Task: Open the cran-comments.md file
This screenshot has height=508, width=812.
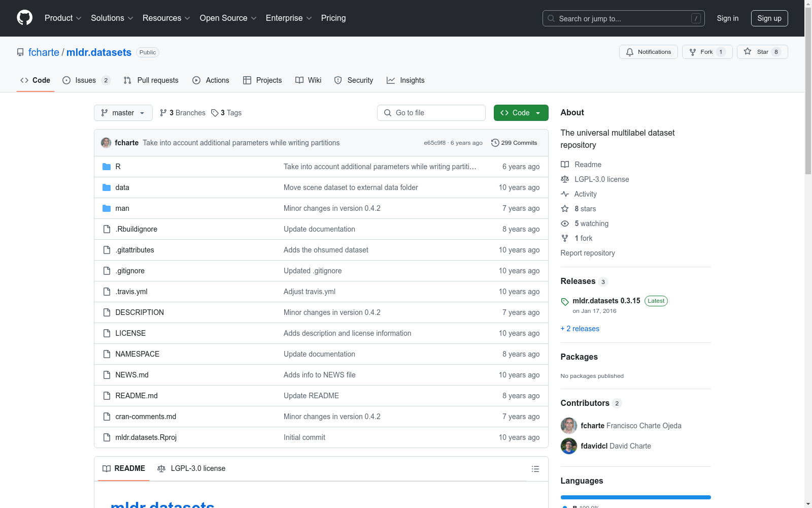Action: pyautogui.click(x=146, y=417)
